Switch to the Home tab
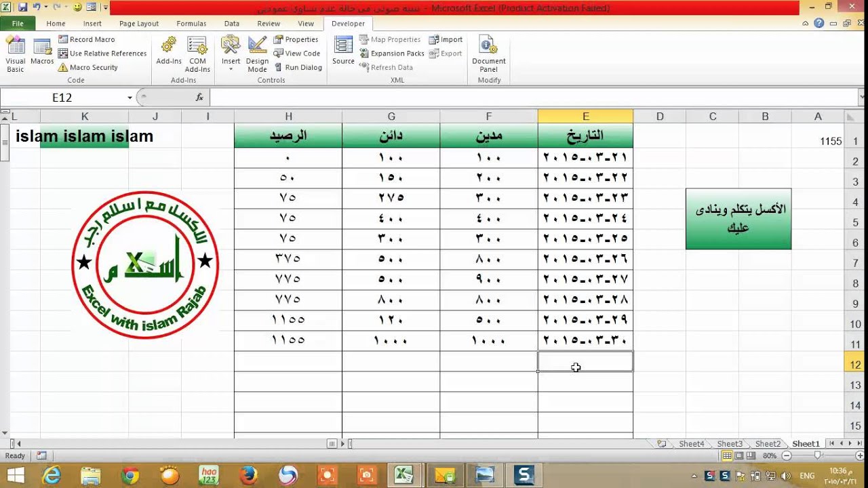Image resolution: width=868 pixels, height=488 pixels. [x=56, y=24]
